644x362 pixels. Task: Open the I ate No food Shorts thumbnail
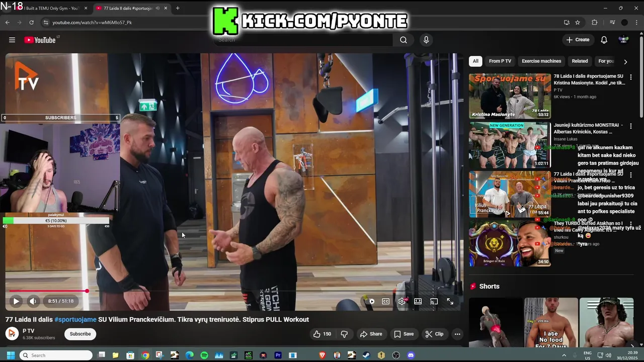(x=551, y=322)
